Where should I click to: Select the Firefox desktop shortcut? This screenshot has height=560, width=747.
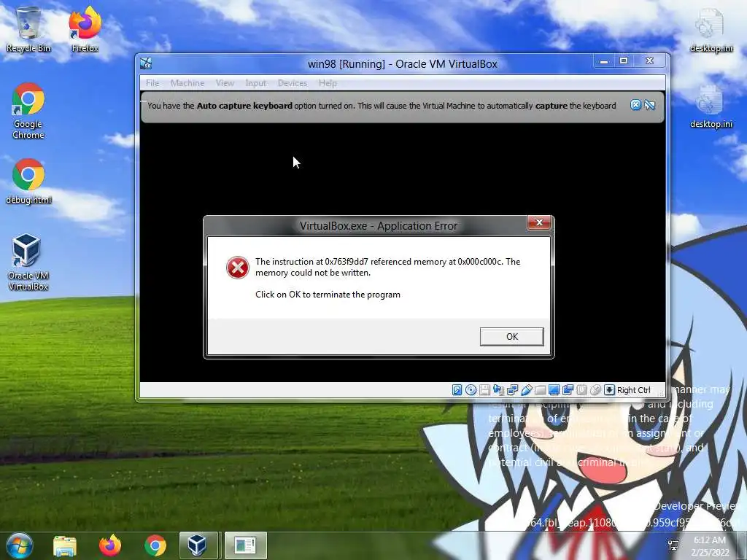(85, 28)
